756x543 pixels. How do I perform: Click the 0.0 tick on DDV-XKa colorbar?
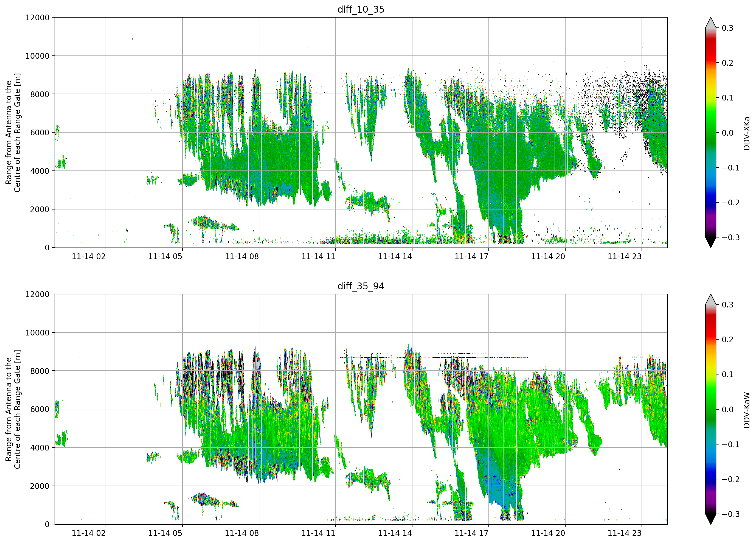tap(728, 133)
